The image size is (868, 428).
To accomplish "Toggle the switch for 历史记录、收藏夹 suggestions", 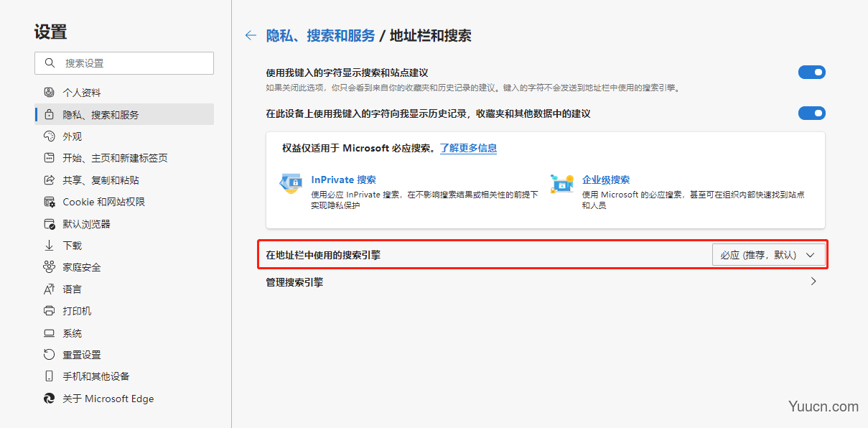I will pyautogui.click(x=812, y=113).
